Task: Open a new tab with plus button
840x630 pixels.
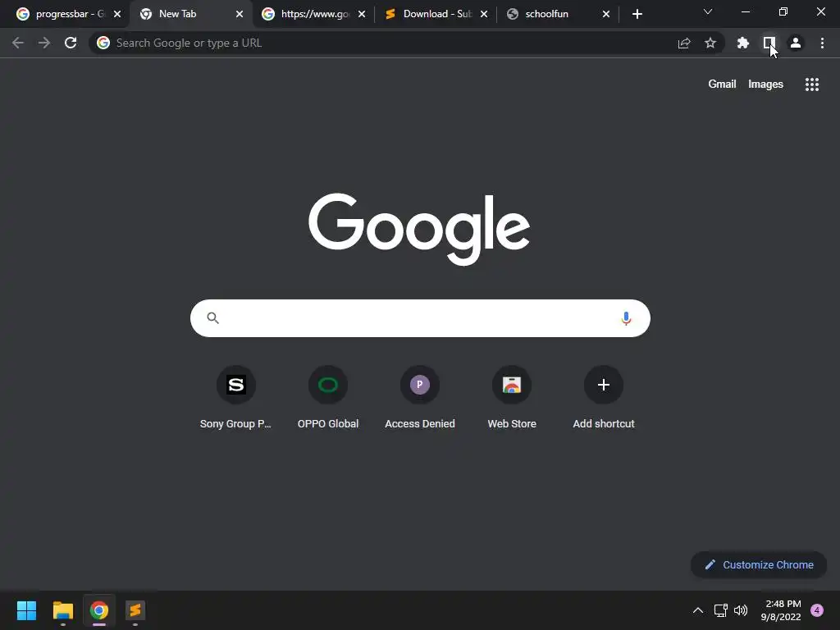Action: pos(637,14)
